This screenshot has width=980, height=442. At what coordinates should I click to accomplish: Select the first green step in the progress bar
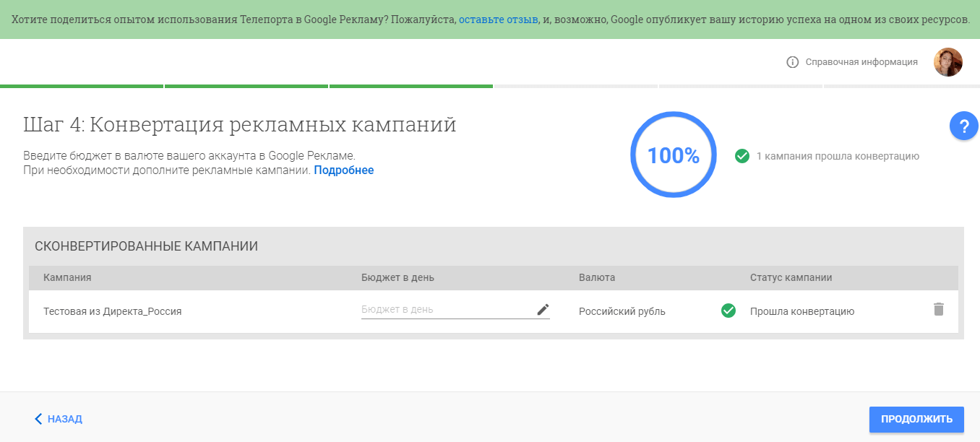[x=81, y=85]
